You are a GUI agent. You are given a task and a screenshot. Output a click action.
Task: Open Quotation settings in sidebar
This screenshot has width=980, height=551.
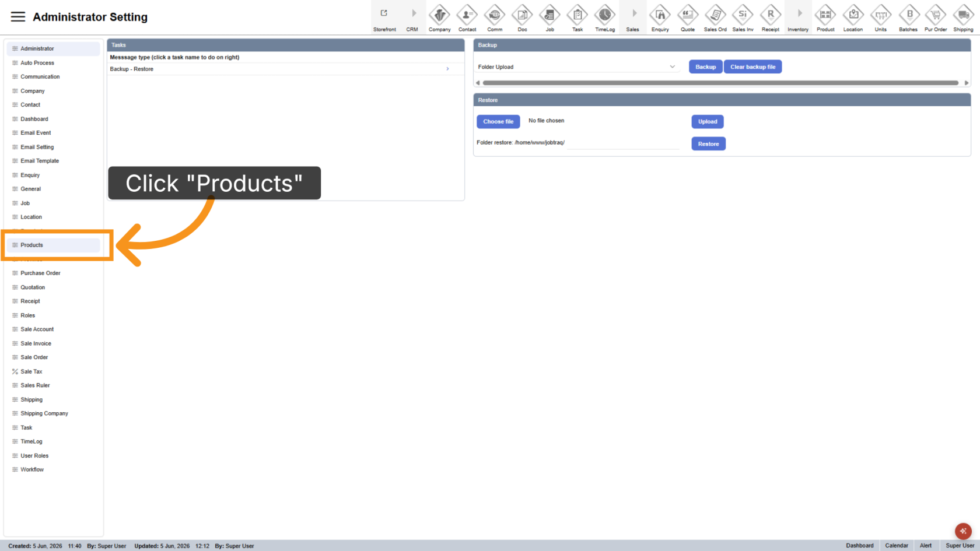pos(53,287)
